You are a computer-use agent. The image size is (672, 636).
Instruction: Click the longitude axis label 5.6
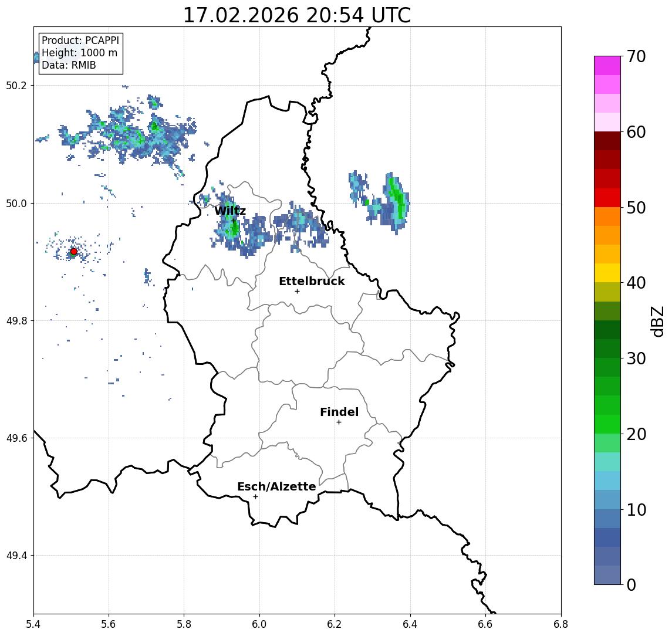[109, 624]
